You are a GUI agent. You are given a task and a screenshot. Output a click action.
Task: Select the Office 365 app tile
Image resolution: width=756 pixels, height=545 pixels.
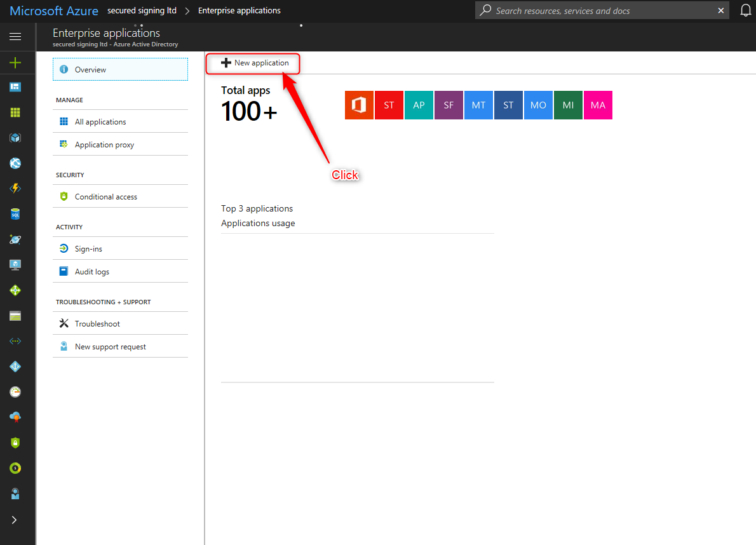359,105
